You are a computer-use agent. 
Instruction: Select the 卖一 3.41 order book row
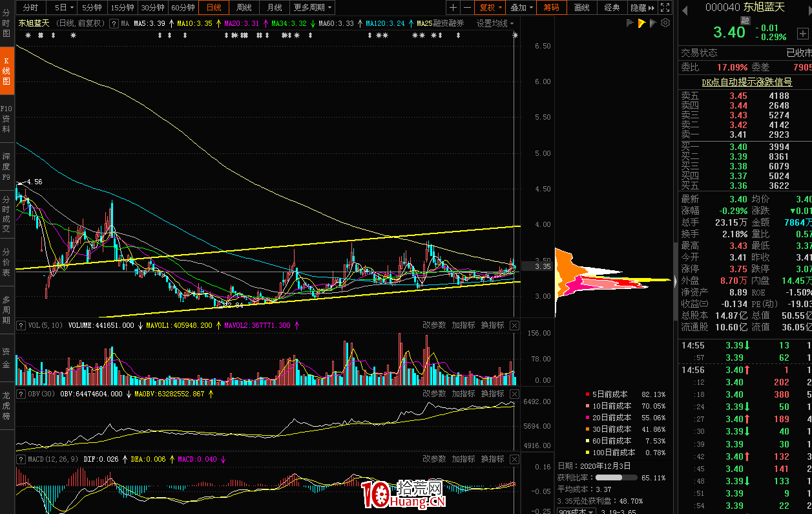coord(745,134)
